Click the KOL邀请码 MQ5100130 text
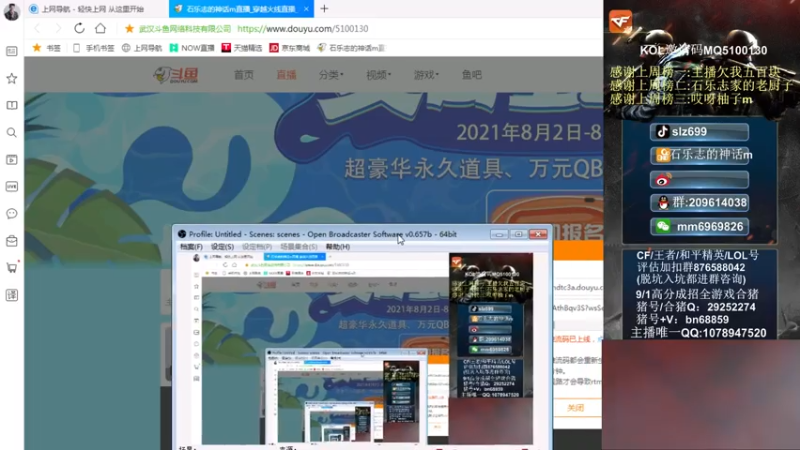 pos(704,50)
